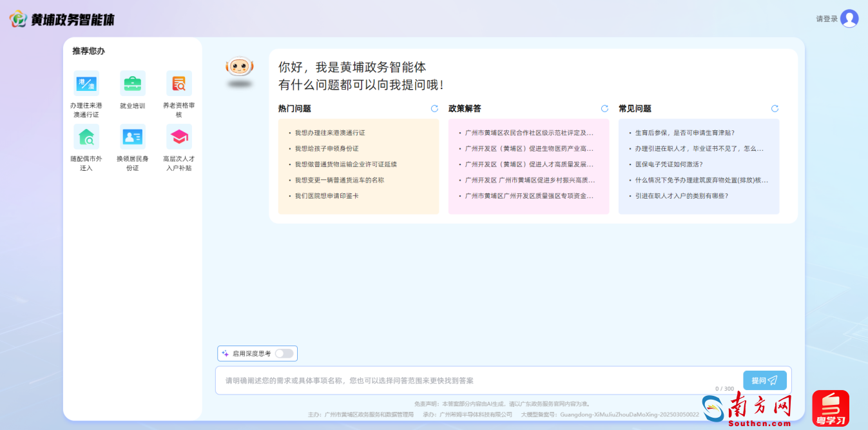Open 办理往来港澳通行证 service icon

point(86,83)
